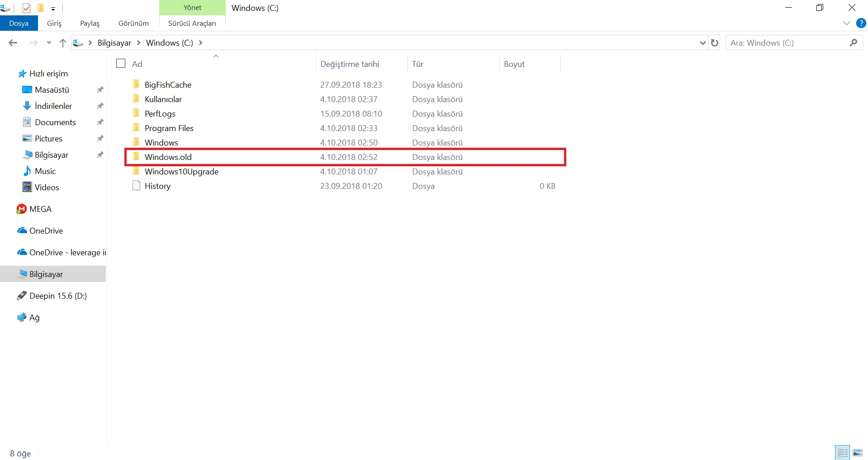Select the BigFishCache folder icon
The image size is (868, 460).
136,84
